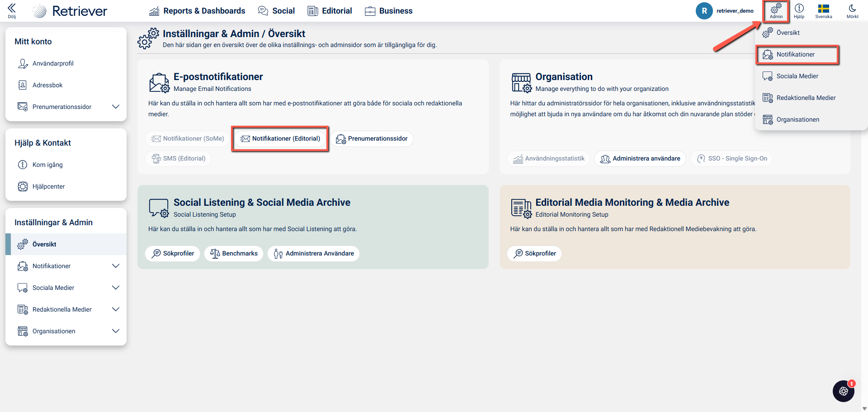Screen dimensions: 868x412
Task: Click the Kom igång info icon
Action: [x=23, y=165]
